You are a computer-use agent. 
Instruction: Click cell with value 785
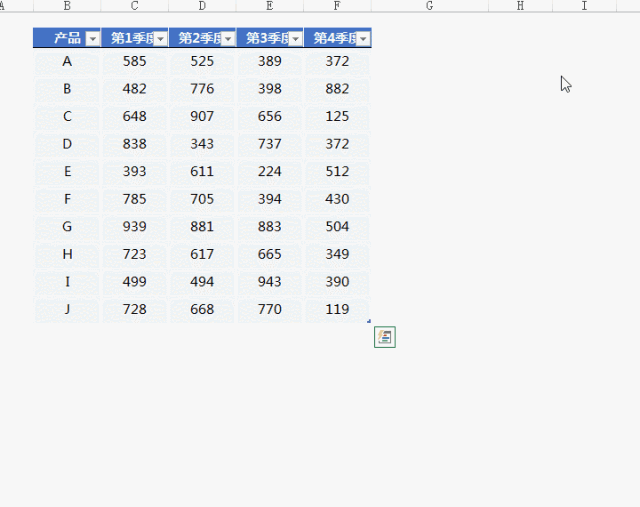click(134, 199)
